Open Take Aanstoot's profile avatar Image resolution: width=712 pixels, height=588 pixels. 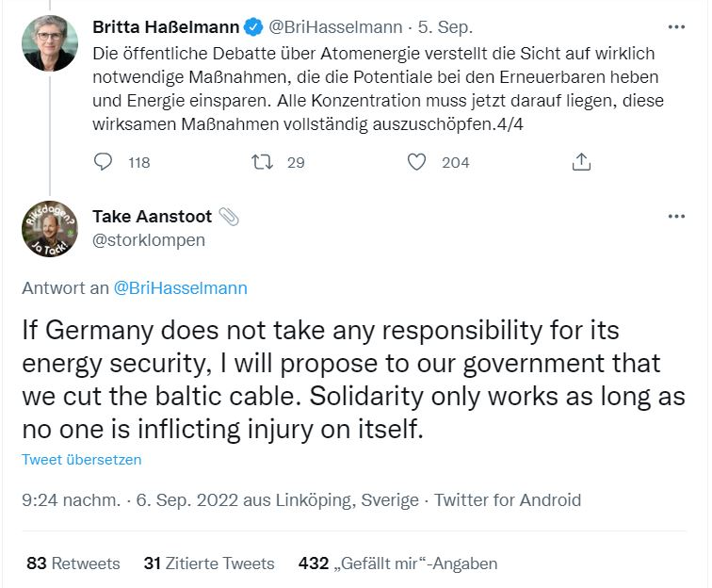(x=50, y=229)
